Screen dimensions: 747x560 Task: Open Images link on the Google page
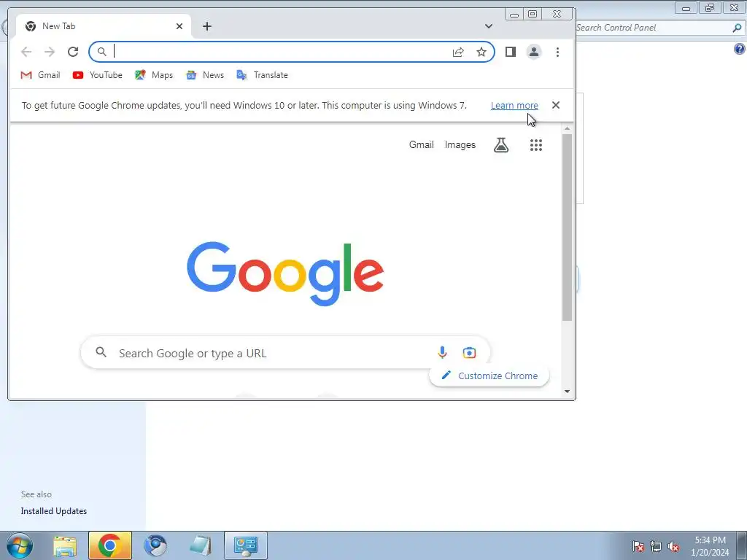pyautogui.click(x=460, y=145)
